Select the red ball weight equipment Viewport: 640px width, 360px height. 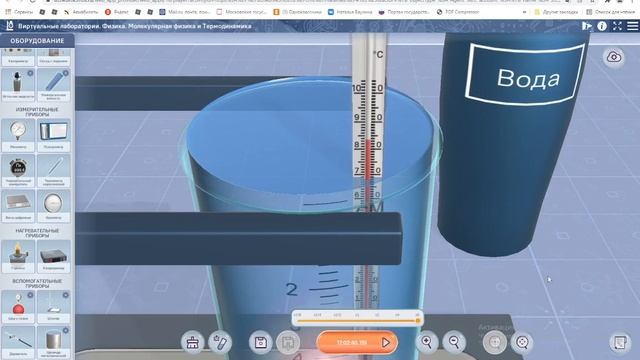point(18,307)
